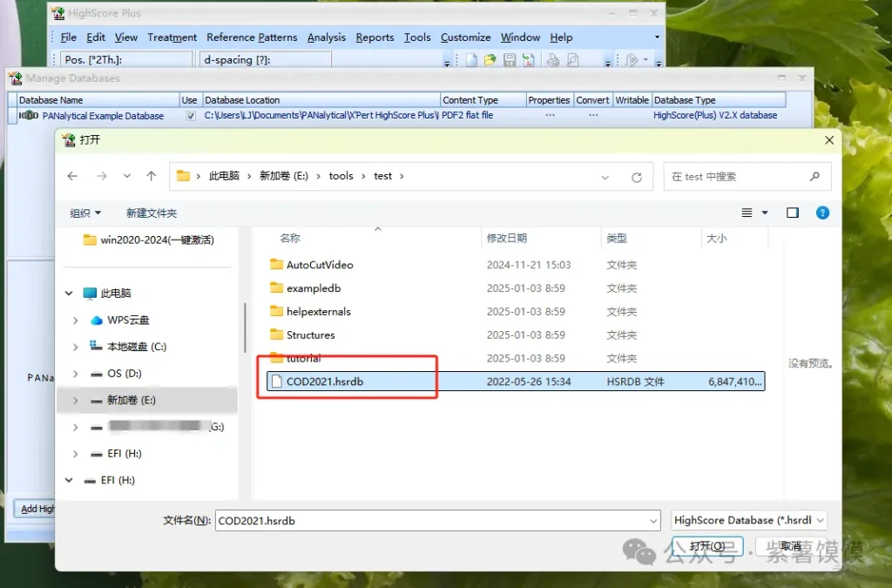Click the refresh icon in address bar
Viewport: 892px width, 588px height.
click(637, 177)
